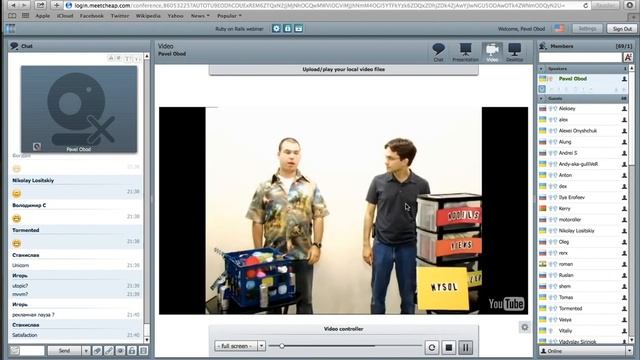Screen dimensions: 640x360
Task: Stop the video playback
Action: click(449, 347)
